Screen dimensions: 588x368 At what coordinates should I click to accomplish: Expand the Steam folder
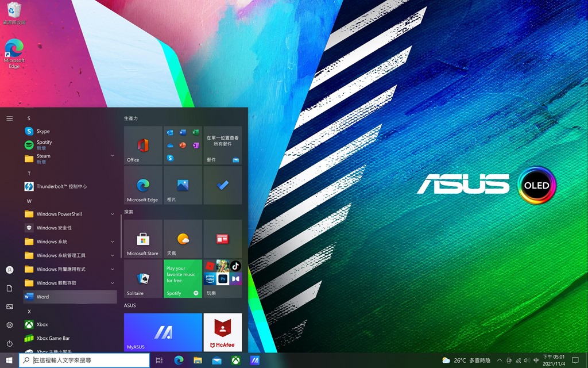[112, 155]
